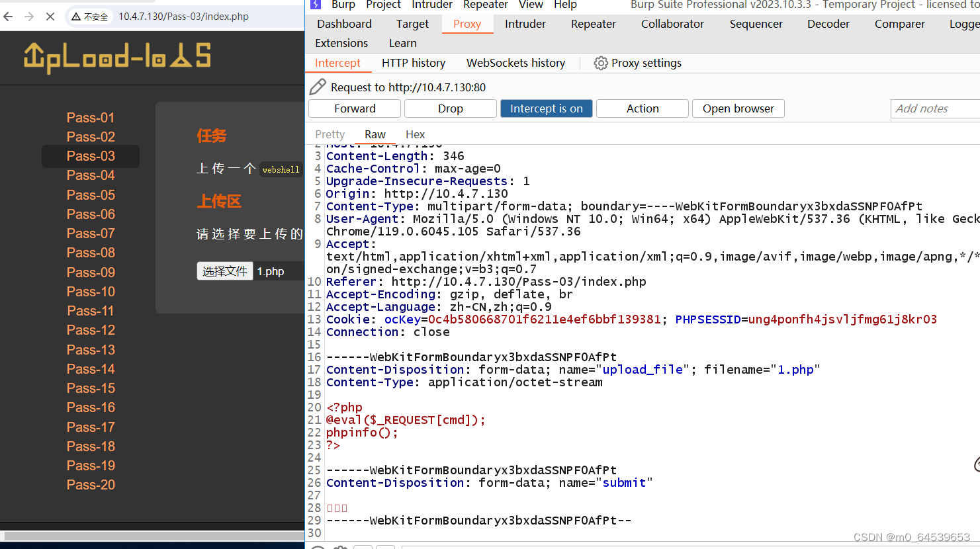The width and height of the screenshot is (980, 549).
Task: Click the phpinfo(); line in payload
Action: point(362,433)
